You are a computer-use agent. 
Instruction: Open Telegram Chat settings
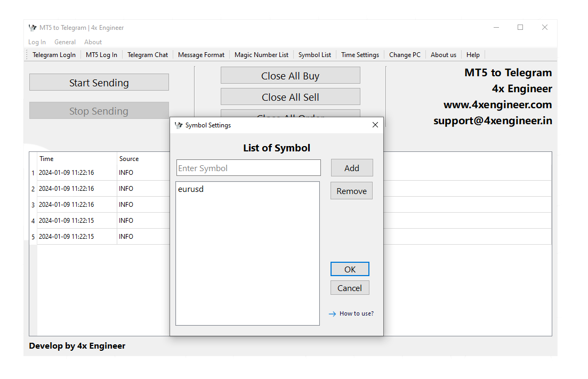pyautogui.click(x=148, y=55)
